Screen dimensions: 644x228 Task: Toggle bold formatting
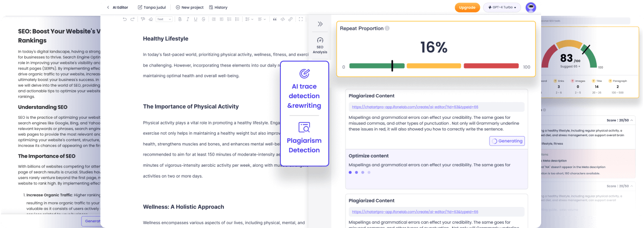click(180, 19)
